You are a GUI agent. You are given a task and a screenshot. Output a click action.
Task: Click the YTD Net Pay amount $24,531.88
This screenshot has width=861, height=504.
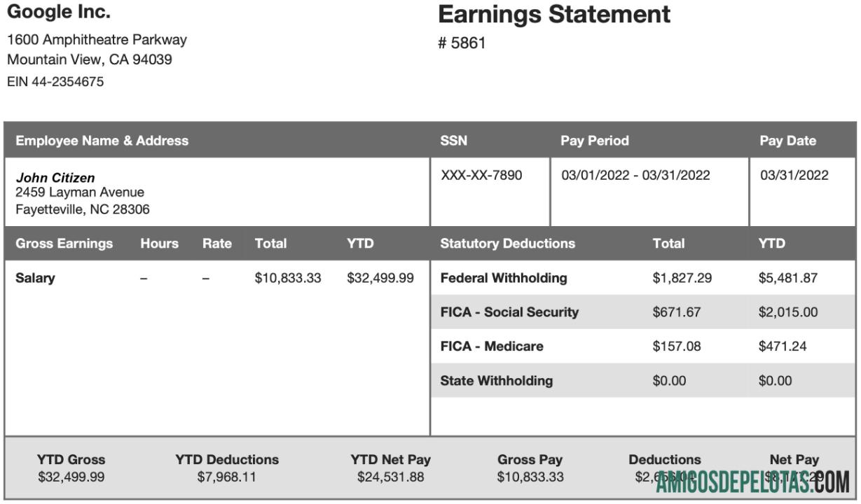[390, 477]
